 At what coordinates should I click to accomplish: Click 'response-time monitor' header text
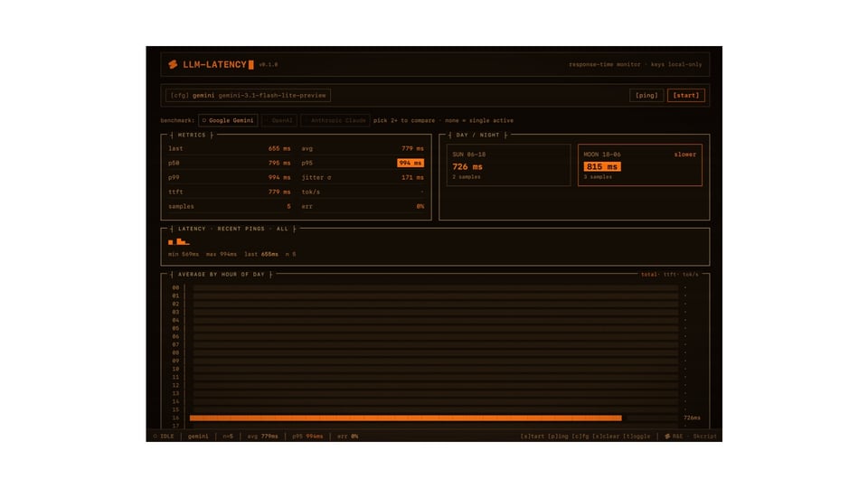605,64
